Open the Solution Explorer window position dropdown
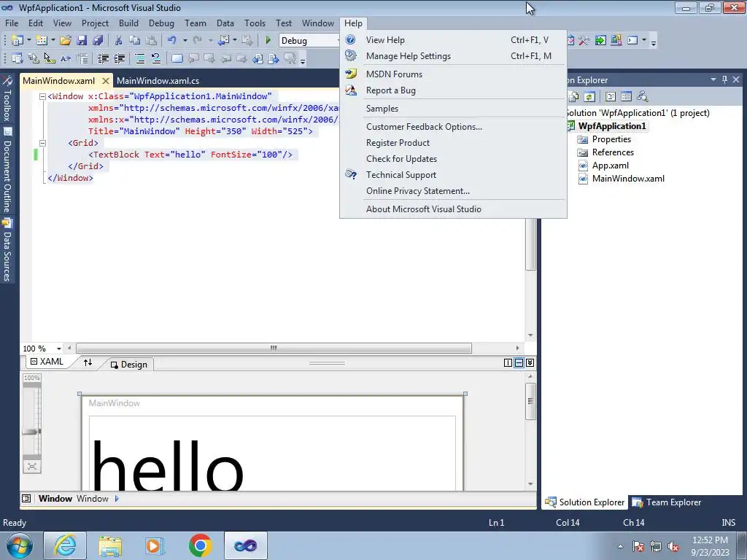The height and width of the screenshot is (560, 747). tap(713, 79)
